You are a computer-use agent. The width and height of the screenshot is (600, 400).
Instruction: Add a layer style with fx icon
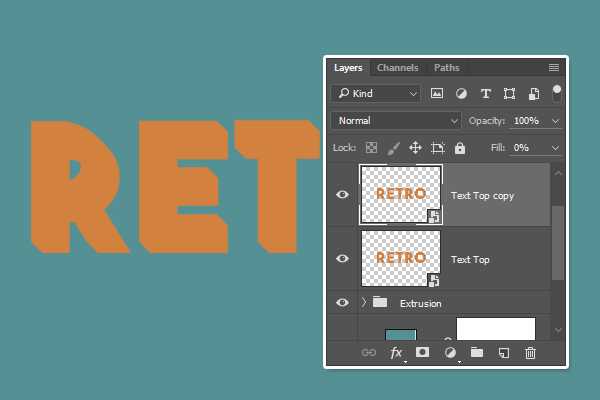point(396,353)
